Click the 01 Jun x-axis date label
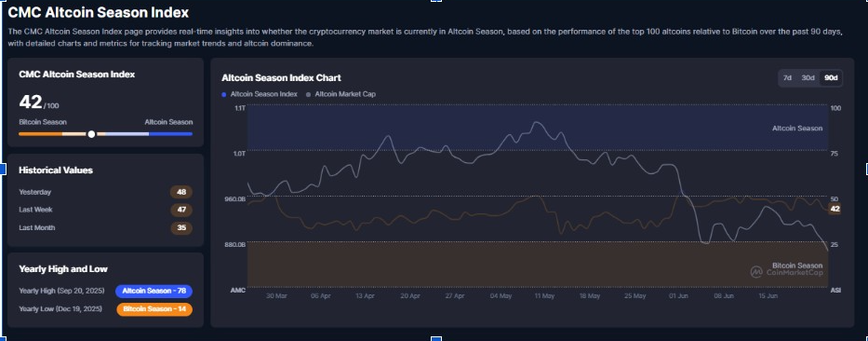The width and height of the screenshot is (868, 341). [x=678, y=296]
